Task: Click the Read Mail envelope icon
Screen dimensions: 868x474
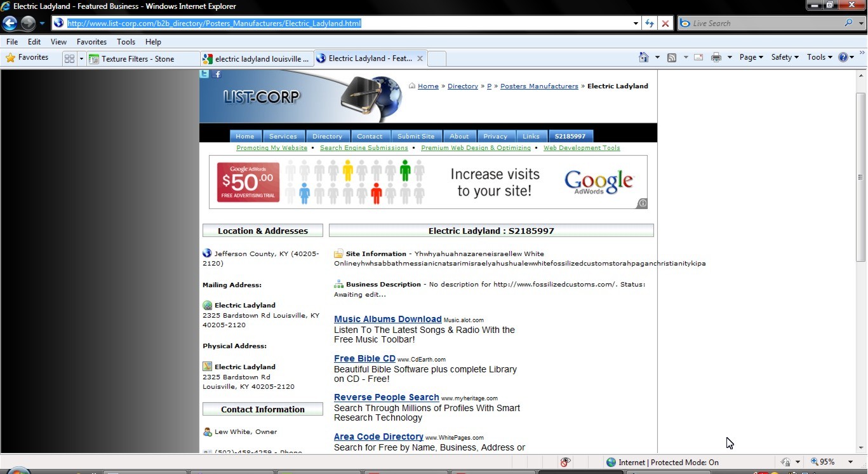Action: (x=698, y=57)
